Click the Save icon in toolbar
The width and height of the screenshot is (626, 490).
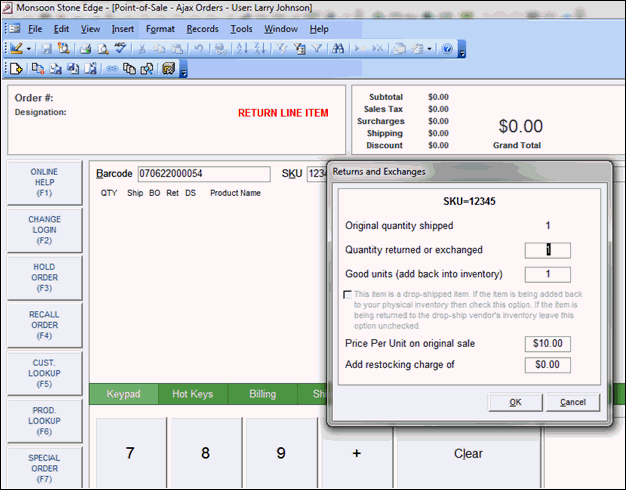pyautogui.click(x=47, y=49)
